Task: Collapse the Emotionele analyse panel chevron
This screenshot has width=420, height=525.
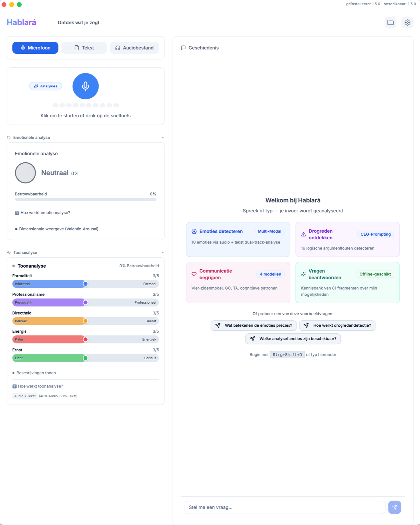Action: point(162,137)
